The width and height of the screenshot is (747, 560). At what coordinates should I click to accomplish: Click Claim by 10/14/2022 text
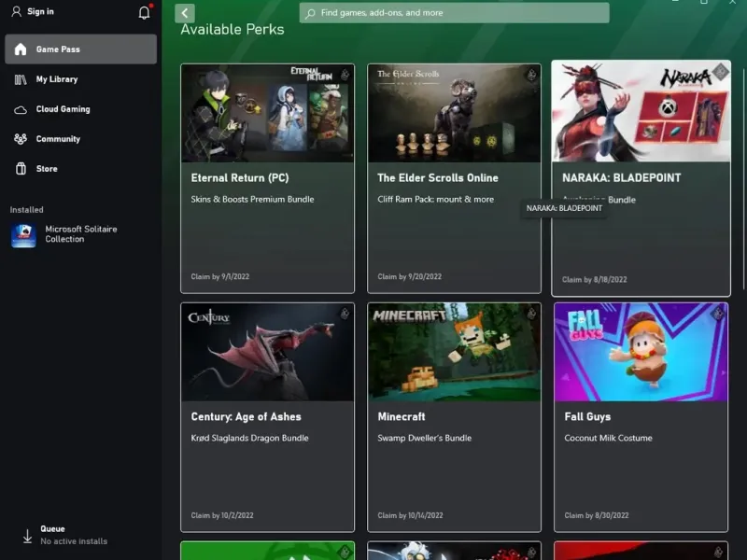pos(410,515)
